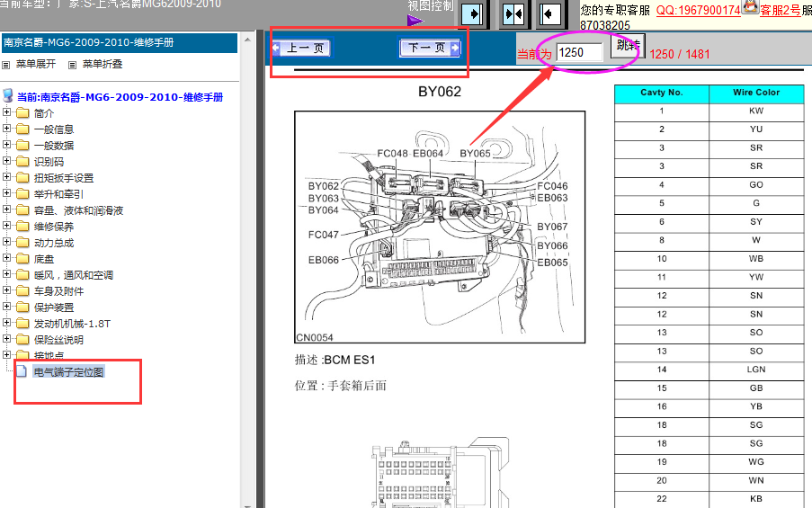Click the 南京名爵-MG6-2009-2010-维修手册 panel header
Screen dimensions: 812x508
(x=119, y=43)
